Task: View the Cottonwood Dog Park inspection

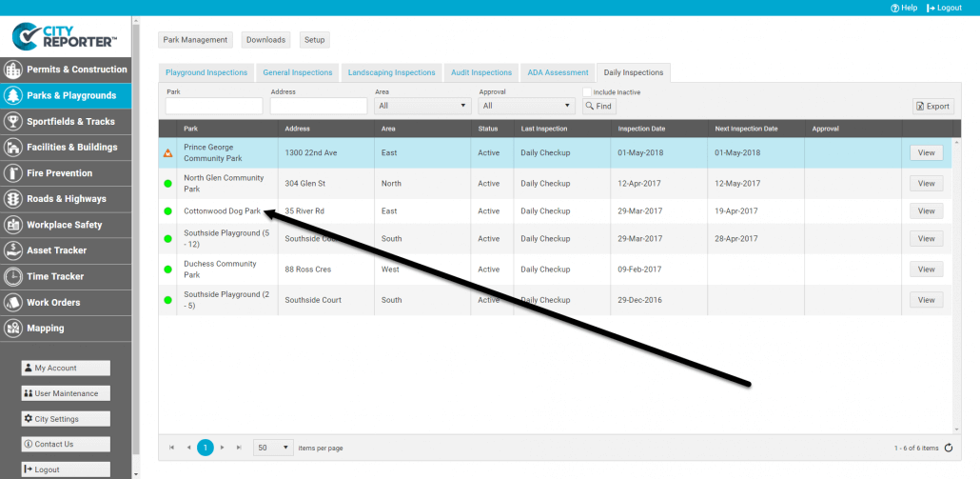Action: pos(926,211)
